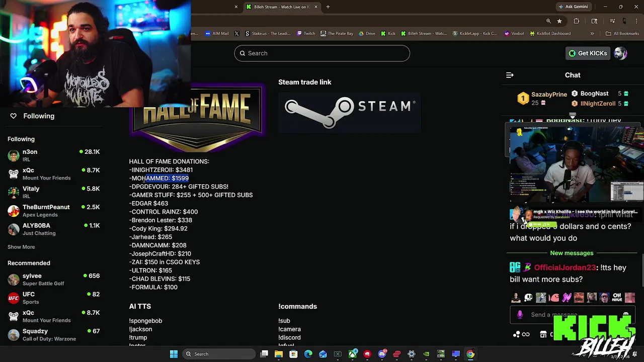The height and width of the screenshot is (362, 644).
Task: Open AIM Mail bookmark
Action: pos(217,33)
